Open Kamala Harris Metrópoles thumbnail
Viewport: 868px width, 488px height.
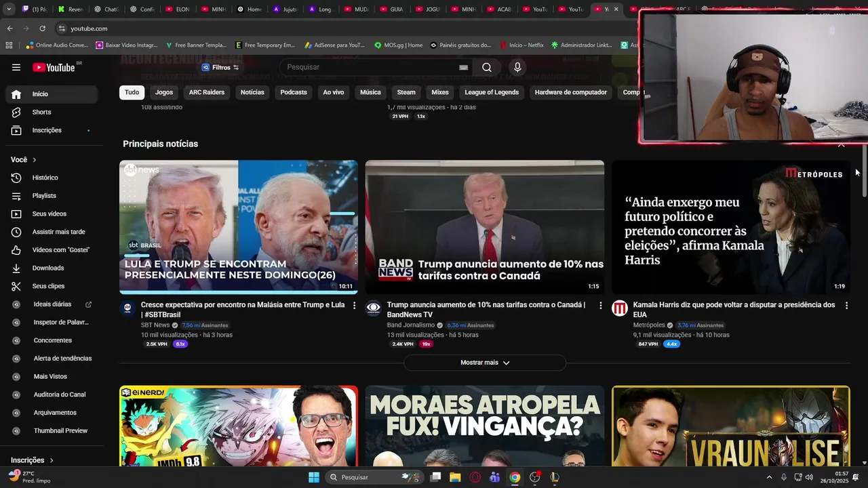[x=731, y=227]
